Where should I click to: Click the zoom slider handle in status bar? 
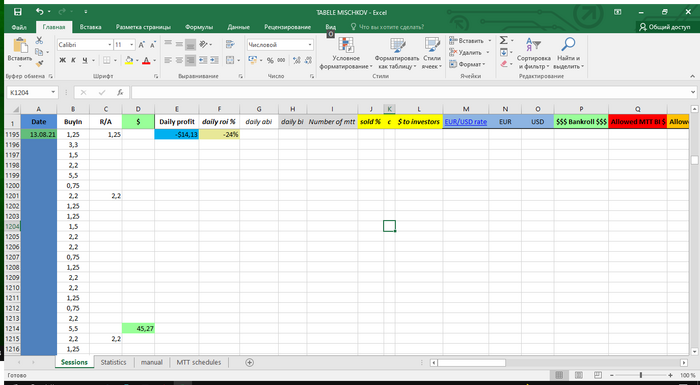(x=641, y=375)
